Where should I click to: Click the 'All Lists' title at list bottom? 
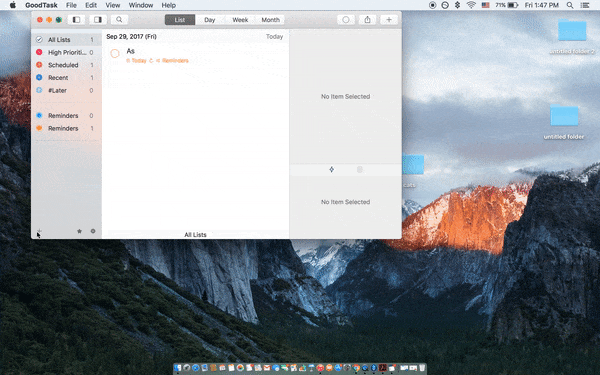[x=195, y=235]
